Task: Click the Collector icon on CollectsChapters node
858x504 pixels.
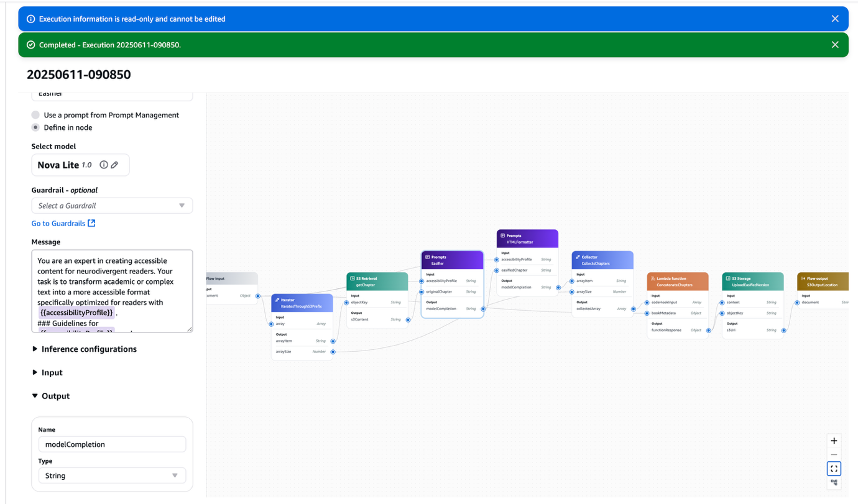Action: click(579, 255)
